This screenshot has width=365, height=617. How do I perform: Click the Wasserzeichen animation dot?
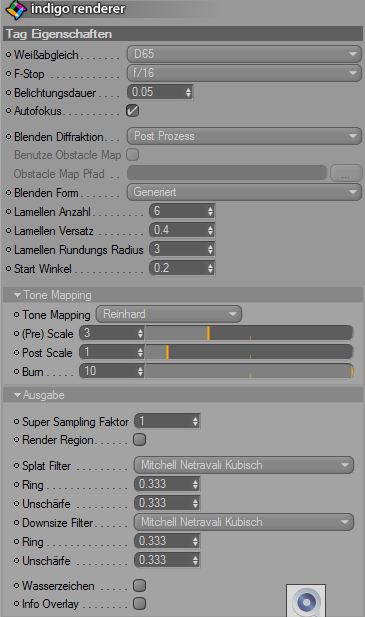click(17, 586)
